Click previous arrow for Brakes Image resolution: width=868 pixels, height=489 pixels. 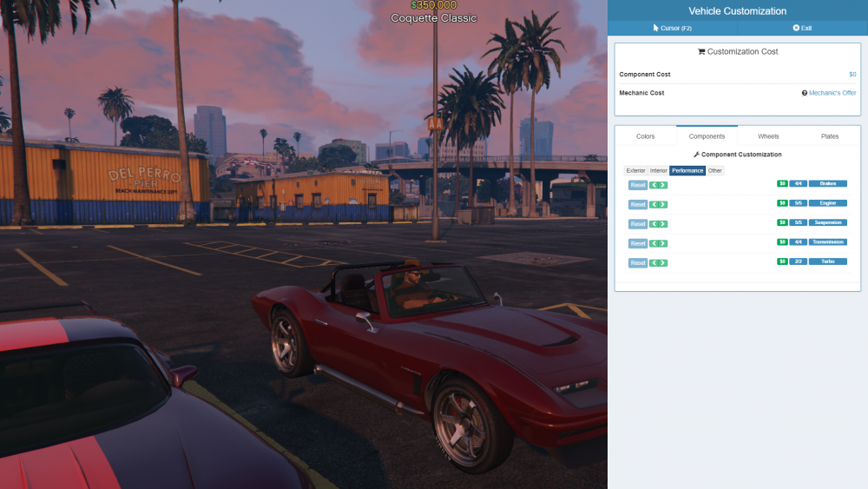coord(654,185)
